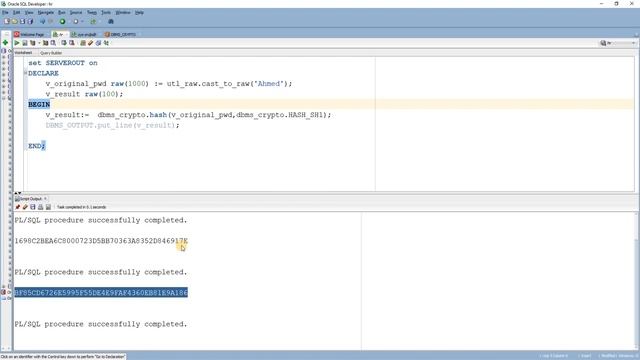Click the task completed status text
Screen dimensions: 640x360
click(x=82, y=207)
